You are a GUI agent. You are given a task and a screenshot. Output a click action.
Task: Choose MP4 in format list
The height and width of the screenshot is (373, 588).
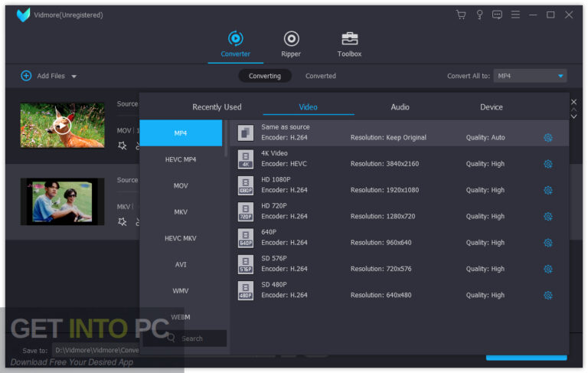tap(181, 133)
